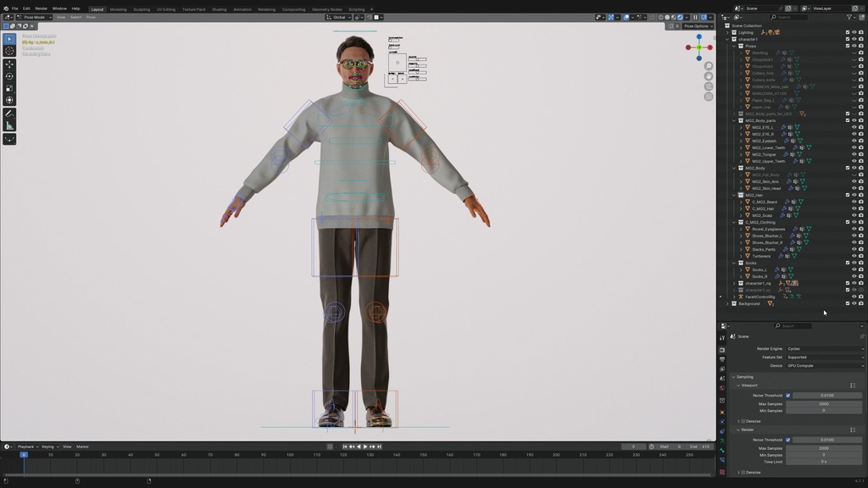The height and width of the screenshot is (488, 868).
Task: Click the outliner Search field
Action: click(788, 16)
